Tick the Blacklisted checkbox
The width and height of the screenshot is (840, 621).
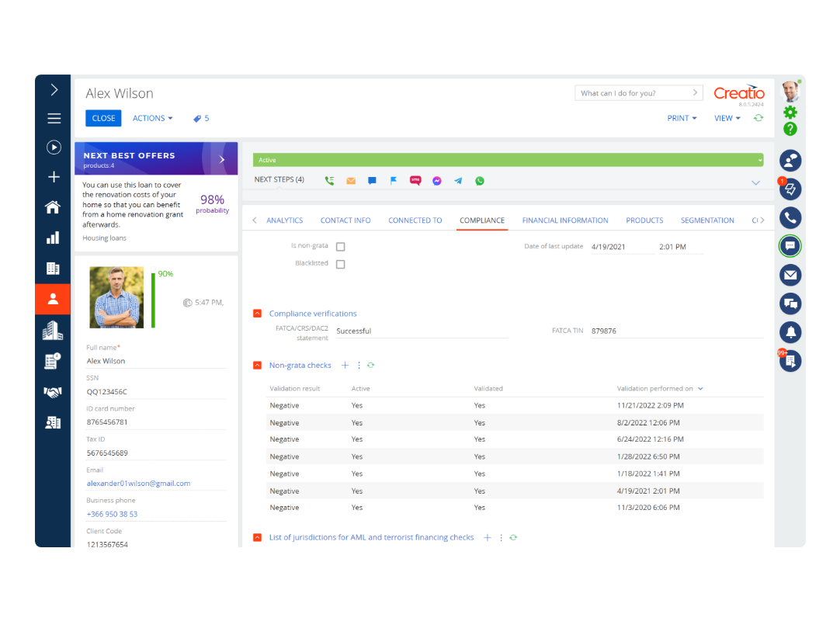pos(340,264)
